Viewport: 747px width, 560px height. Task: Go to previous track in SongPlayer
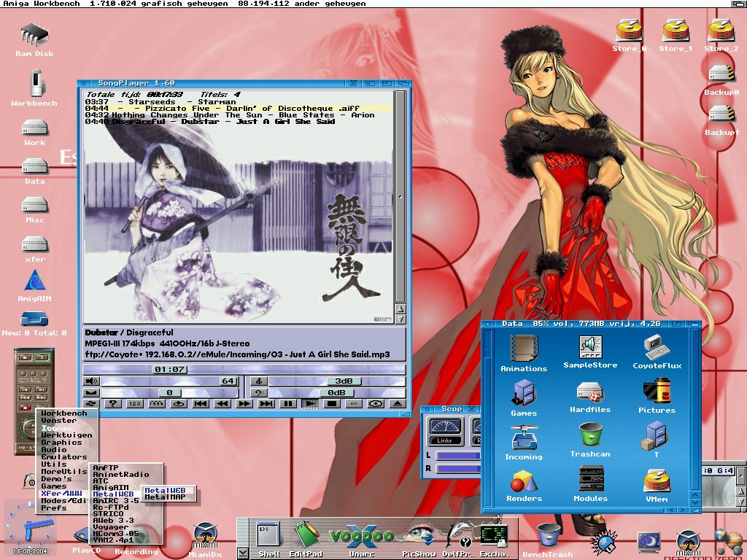pyautogui.click(x=201, y=404)
